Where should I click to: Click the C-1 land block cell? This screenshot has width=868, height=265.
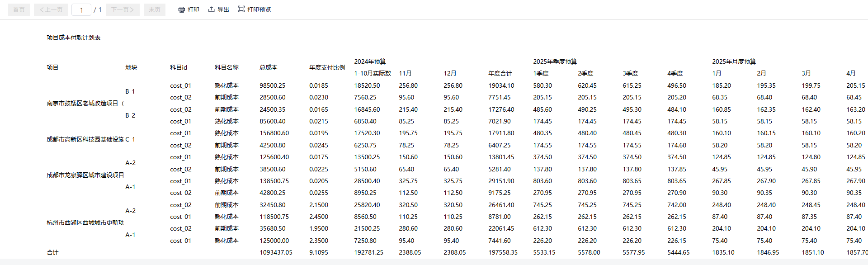(x=130, y=139)
